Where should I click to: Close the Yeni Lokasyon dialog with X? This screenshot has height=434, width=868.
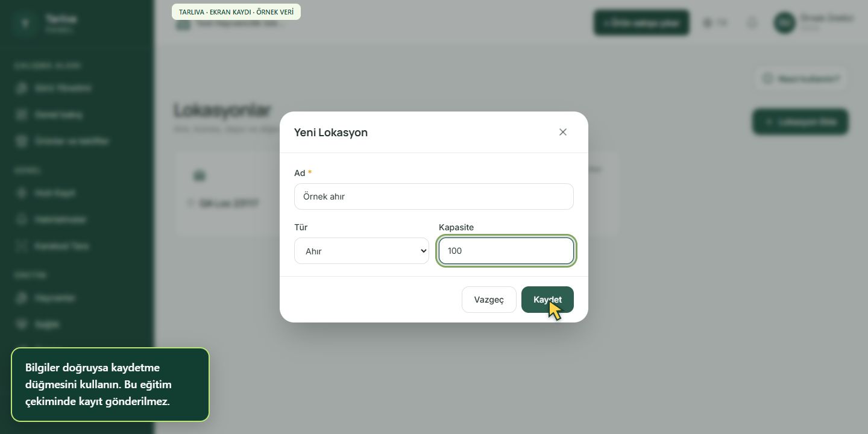[563, 132]
